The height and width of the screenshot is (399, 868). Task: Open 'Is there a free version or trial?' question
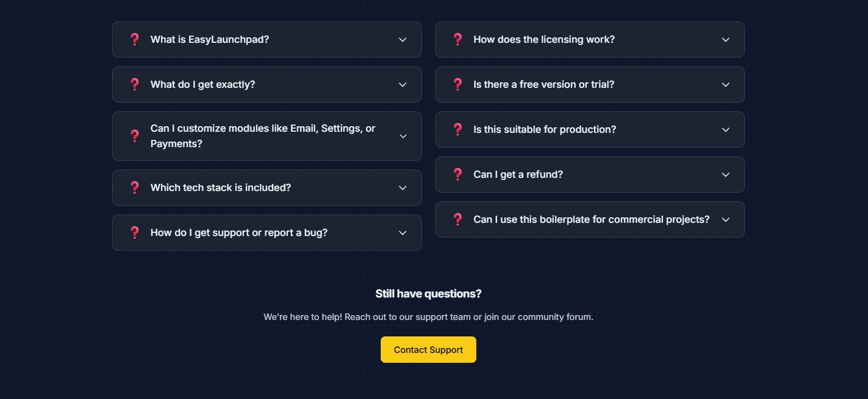[590, 85]
